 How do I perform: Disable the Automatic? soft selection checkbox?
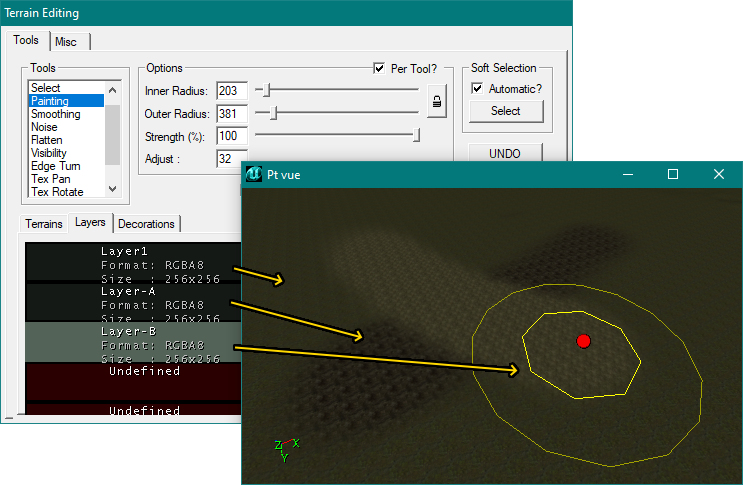(478, 89)
